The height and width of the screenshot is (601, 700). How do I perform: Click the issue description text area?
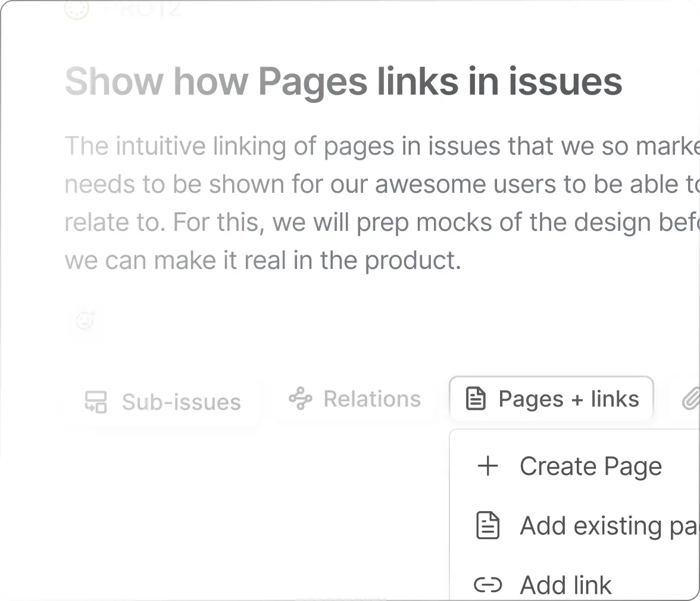357,202
